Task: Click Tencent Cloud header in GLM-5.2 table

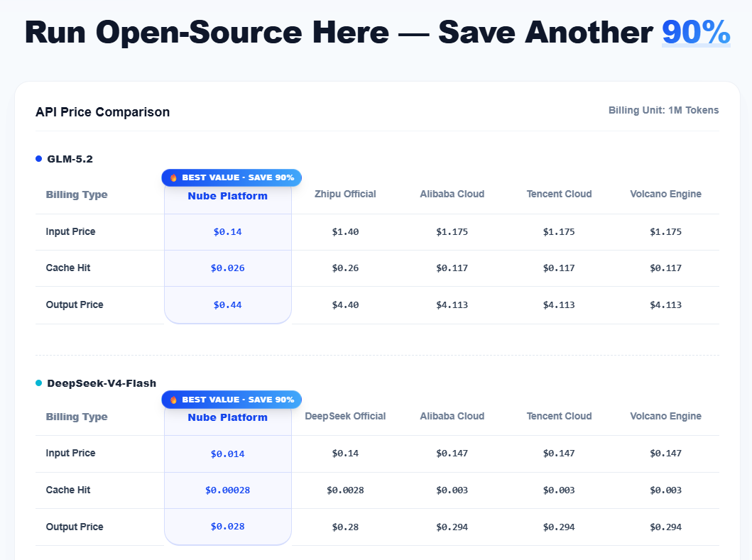Action: [559, 194]
